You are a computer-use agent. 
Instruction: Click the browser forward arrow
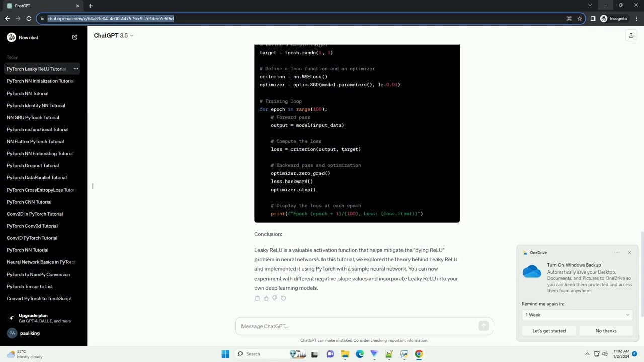[18, 19]
